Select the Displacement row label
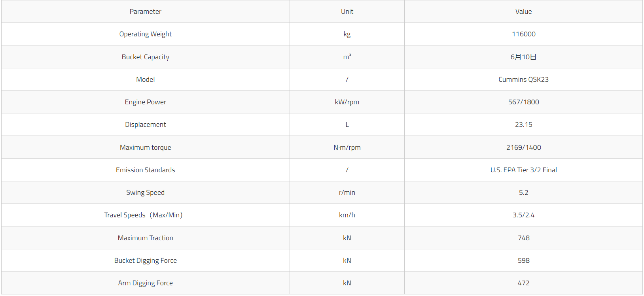The height and width of the screenshot is (296, 644). point(145,124)
